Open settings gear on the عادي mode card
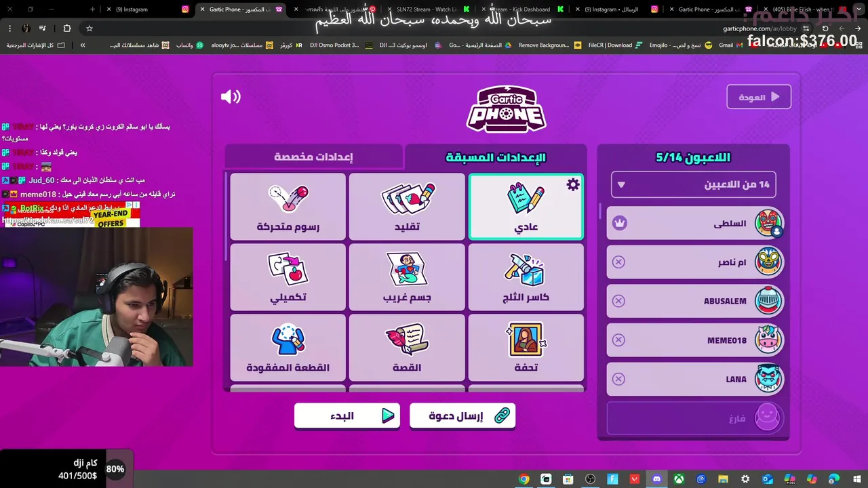This screenshot has width=868, height=488. pos(574,184)
